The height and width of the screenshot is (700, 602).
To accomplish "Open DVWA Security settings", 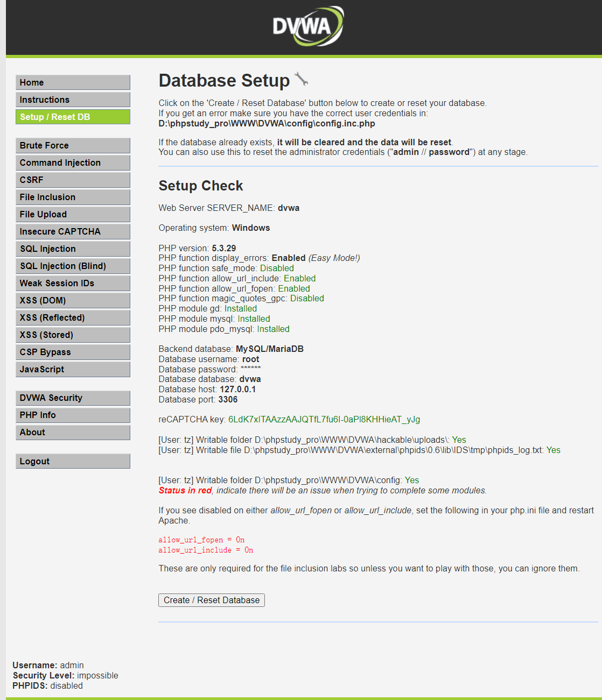I will 73,398.
